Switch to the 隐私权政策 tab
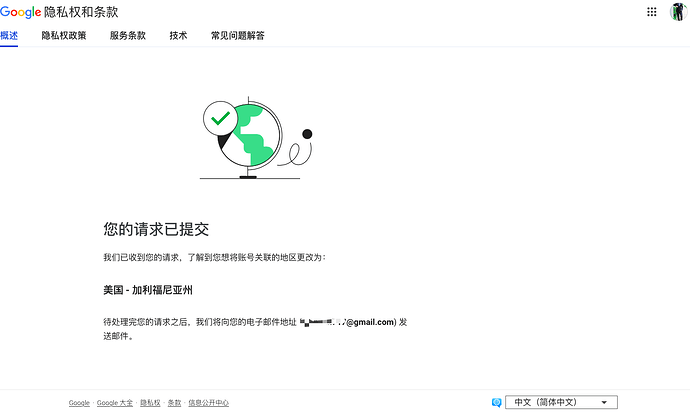This screenshot has width=690, height=412. [x=64, y=36]
